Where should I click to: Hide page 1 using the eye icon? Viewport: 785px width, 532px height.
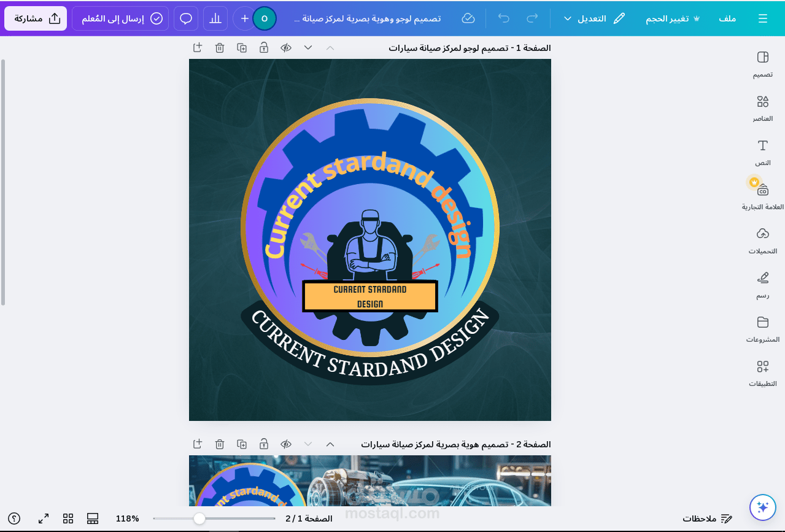point(286,47)
